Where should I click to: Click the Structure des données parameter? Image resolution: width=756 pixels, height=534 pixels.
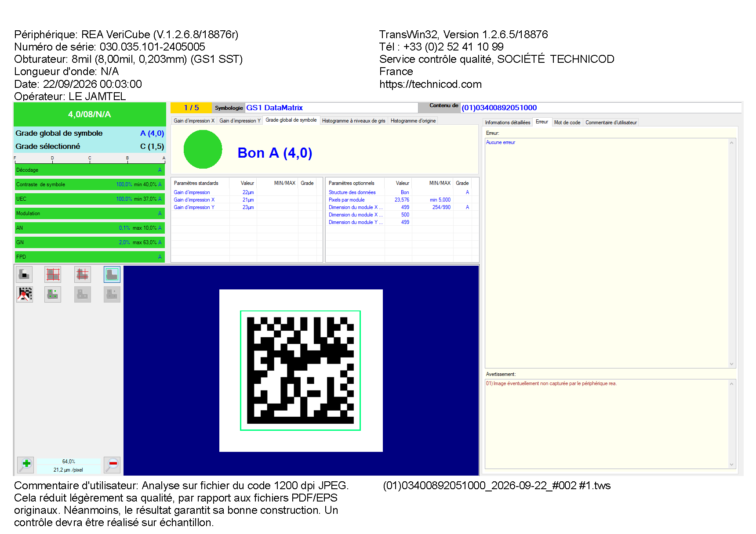click(352, 192)
